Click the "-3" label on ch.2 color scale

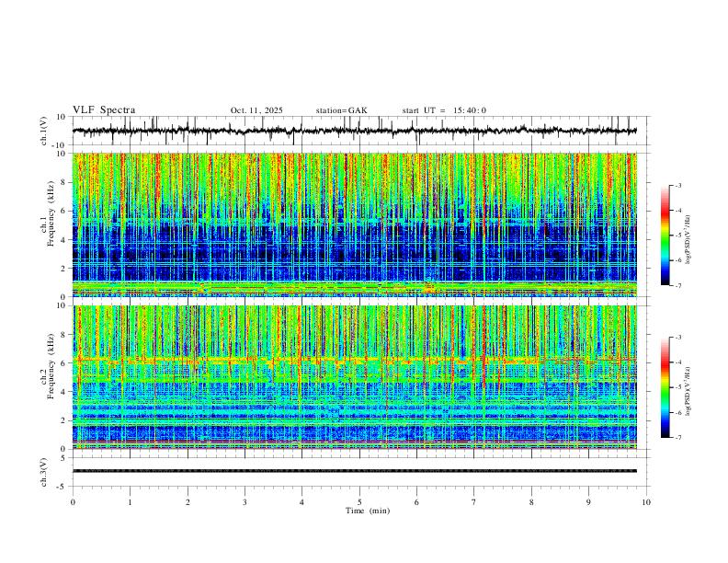(677, 338)
